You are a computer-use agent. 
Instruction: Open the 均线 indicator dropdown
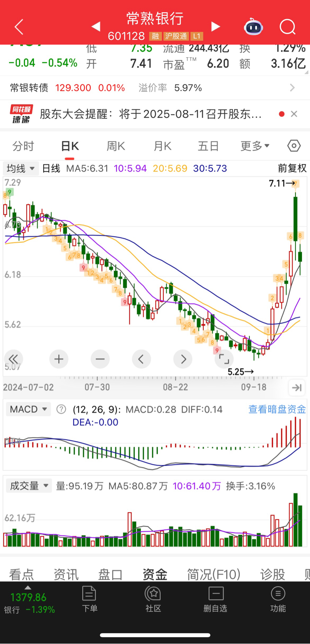[x=21, y=168]
